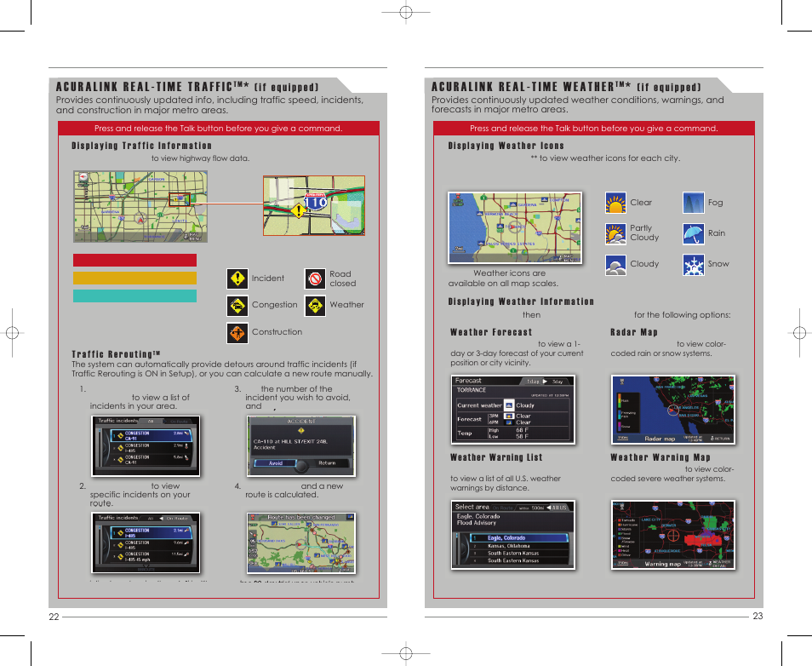
Task: Select the CONGESTION I-405 45 mph row
Action: click(152, 557)
